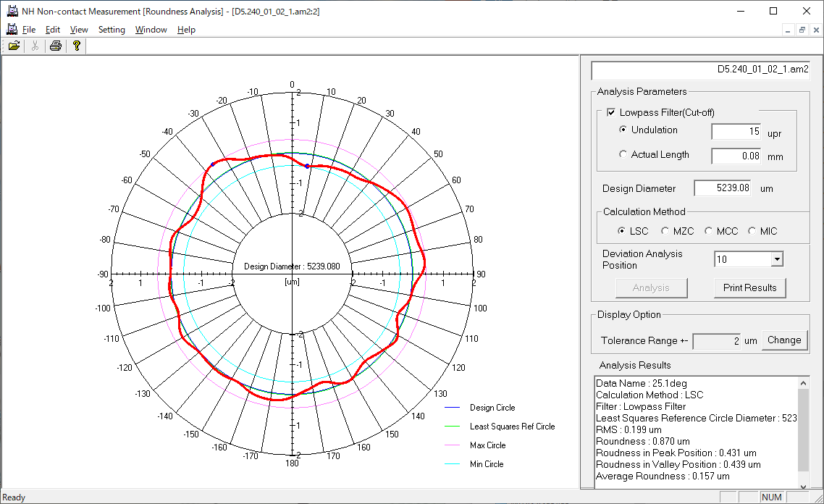Open the Setting menu
Screen dimensions: 824x504
coord(112,30)
